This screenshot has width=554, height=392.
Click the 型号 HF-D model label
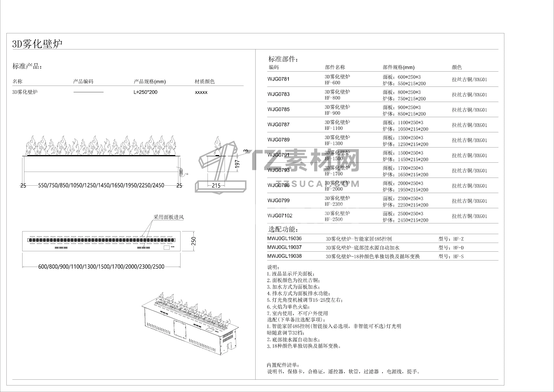click(x=451, y=248)
